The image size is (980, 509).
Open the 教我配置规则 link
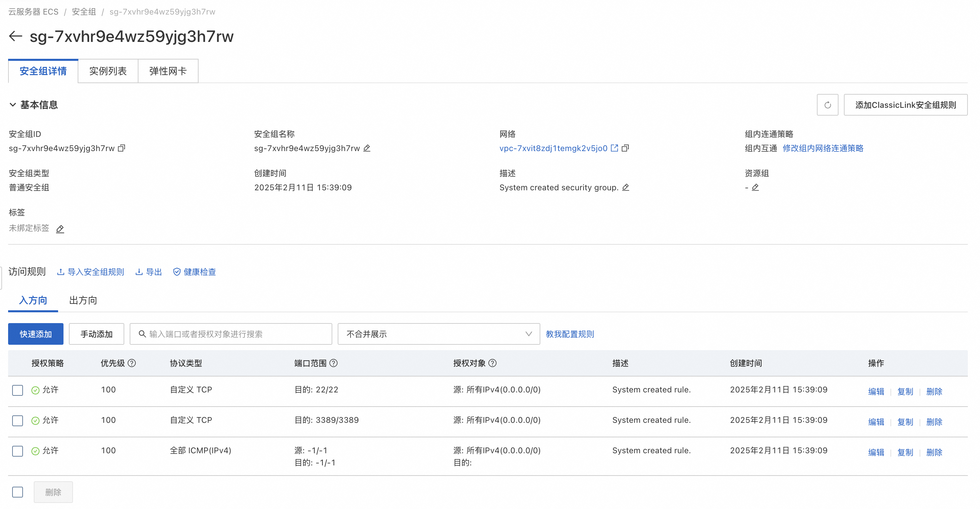(569, 334)
